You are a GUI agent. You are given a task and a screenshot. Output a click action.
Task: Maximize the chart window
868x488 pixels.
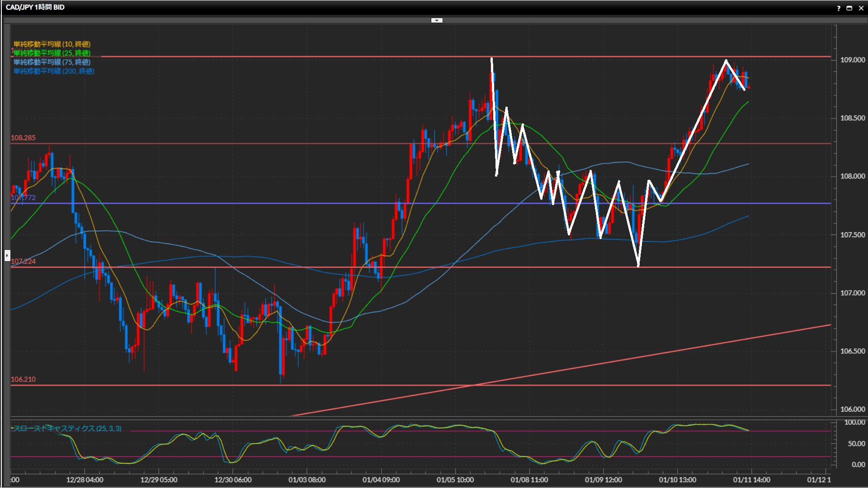pyautogui.click(x=849, y=8)
